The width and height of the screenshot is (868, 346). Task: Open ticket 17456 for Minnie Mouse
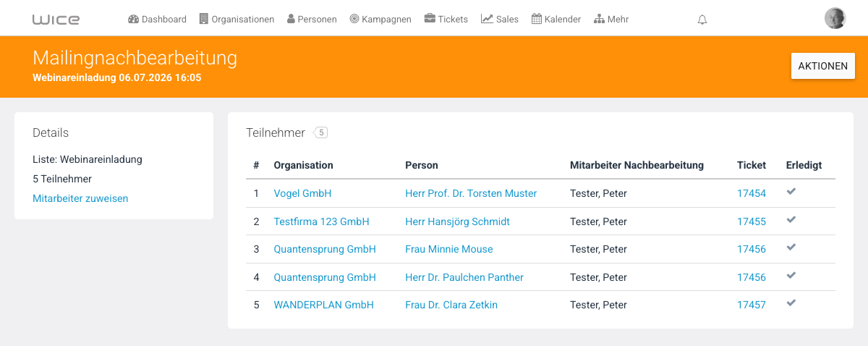click(x=752, y=249)
